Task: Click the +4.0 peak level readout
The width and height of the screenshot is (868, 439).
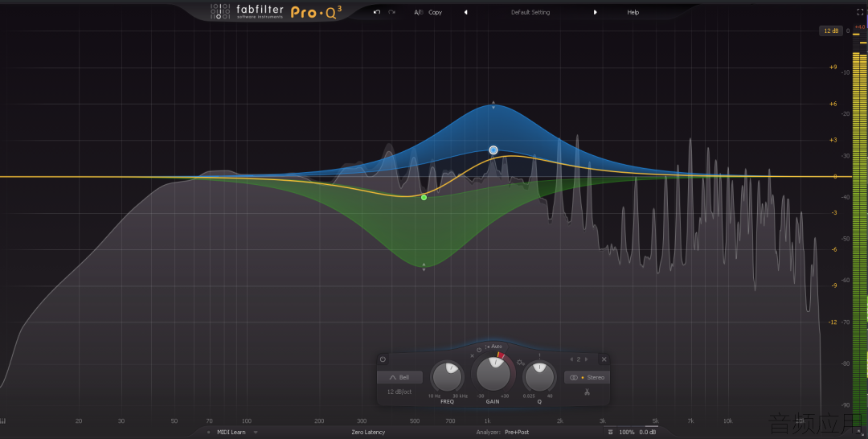Action: click(x=860, y=27)
